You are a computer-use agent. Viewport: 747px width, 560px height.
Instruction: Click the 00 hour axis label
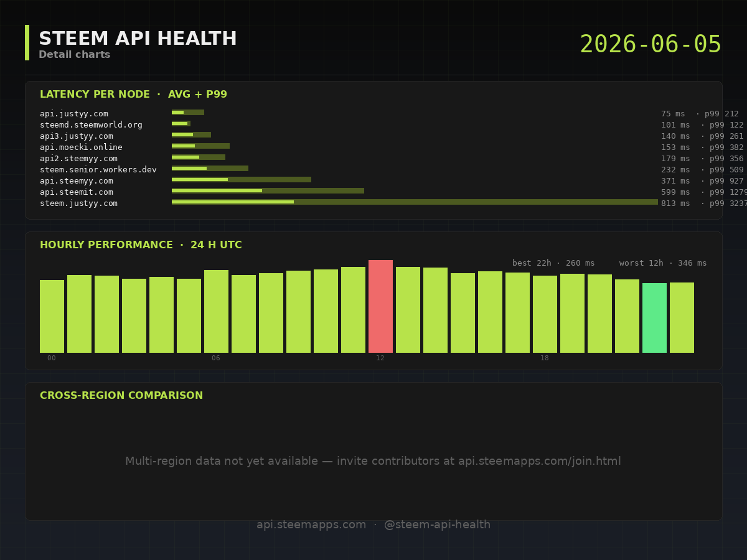click(52, 358)
